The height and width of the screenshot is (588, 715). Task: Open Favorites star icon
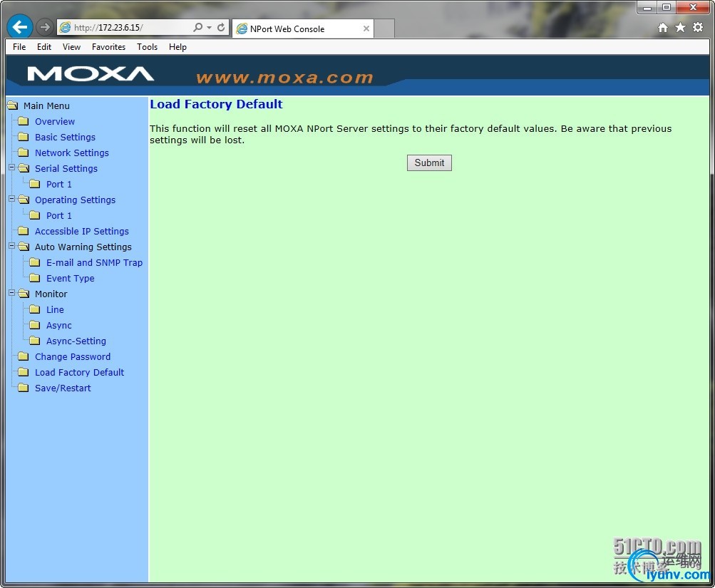pyautogui.click(x=680, y=28)
